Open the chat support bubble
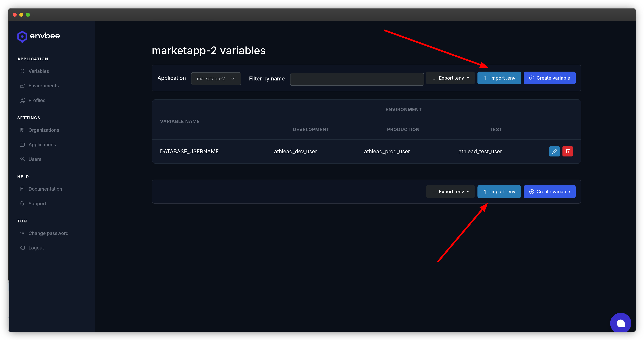 point(621,323)
